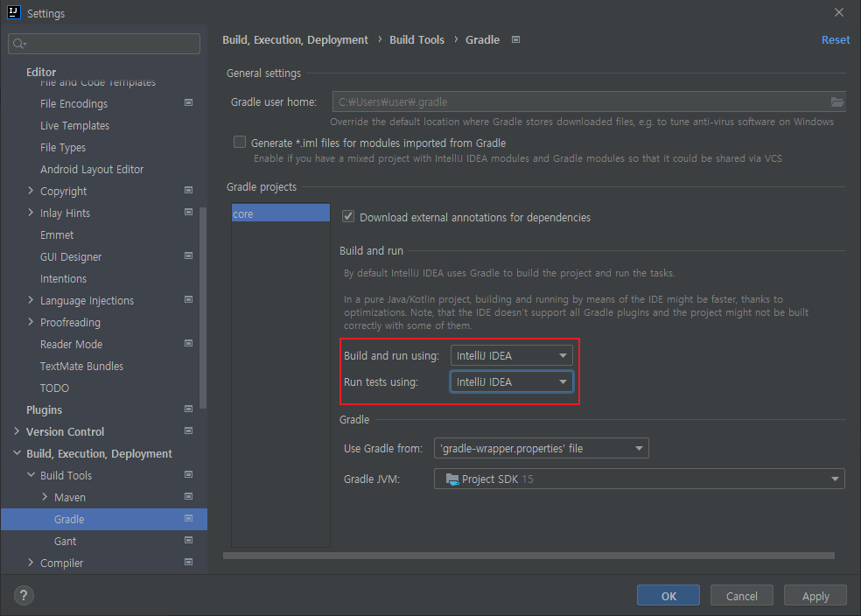861x616 pixels.
Task: Select Live Templates in settings tree
Action: point(74,126)
